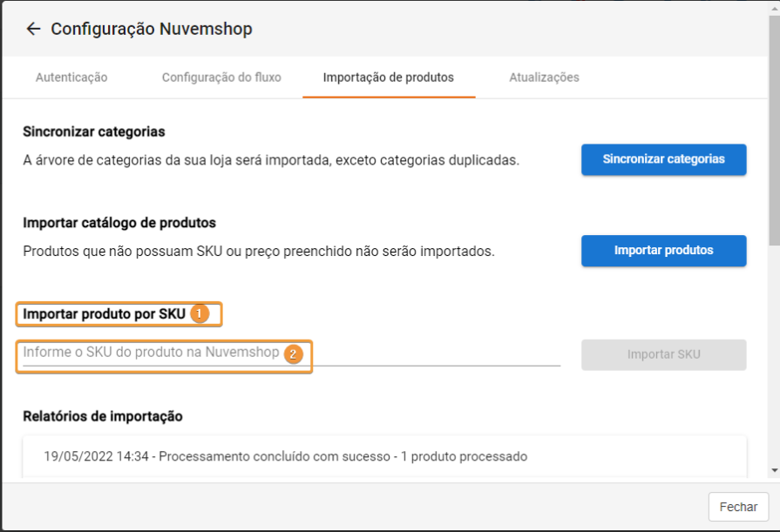This screenshot has height=532, width=780.
Task: Click the Sincronizar categorias blue button
Action: coord(663,159)
